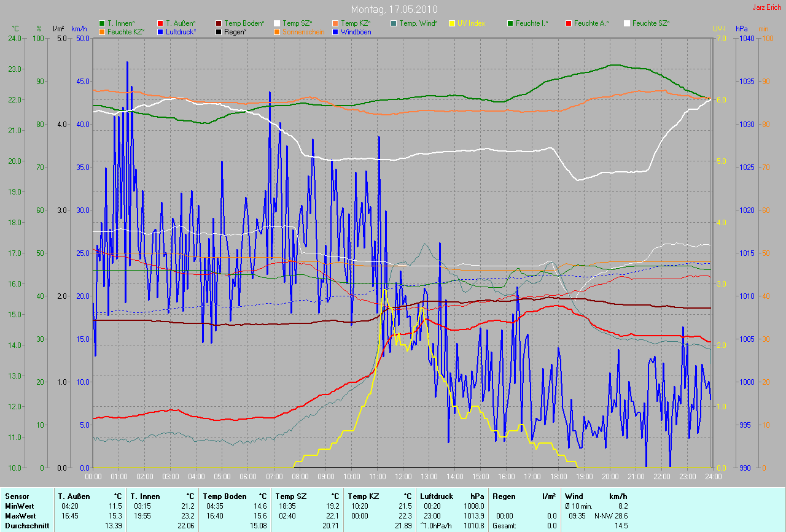Click the Feuchte A. legend label

(591, 23)
